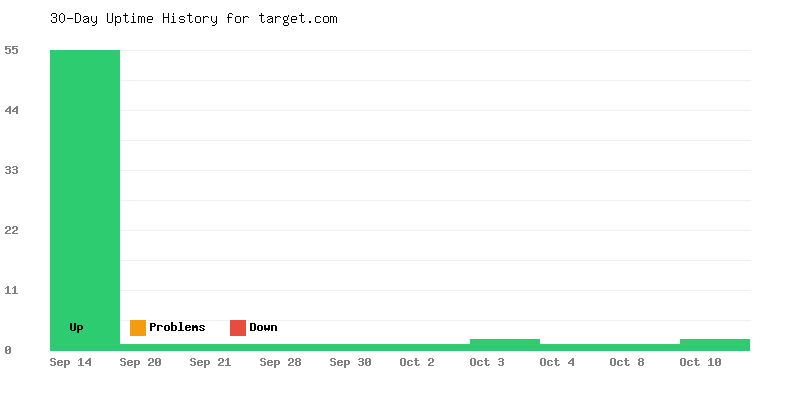Click the 55 y-axis value
Image resolution: width=800 pixels, height=400 pixels.
coord(11,50)
